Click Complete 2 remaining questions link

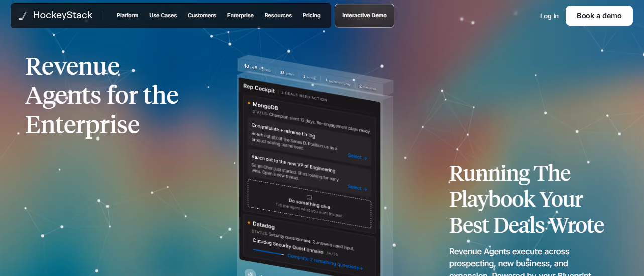325,262
